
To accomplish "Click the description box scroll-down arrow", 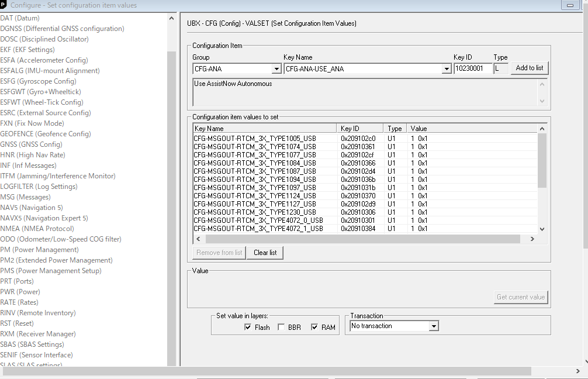I will [542, 101].
